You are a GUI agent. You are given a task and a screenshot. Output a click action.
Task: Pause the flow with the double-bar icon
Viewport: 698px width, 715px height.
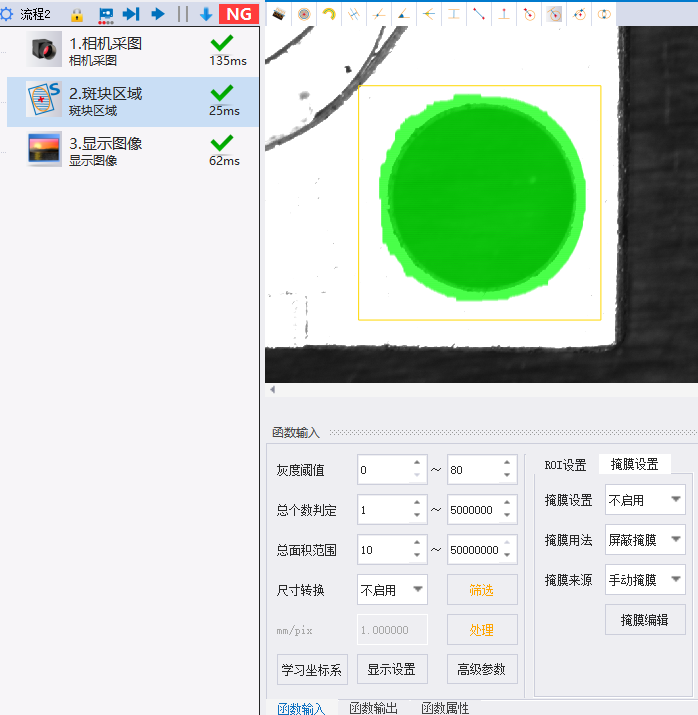click(183, 14)
